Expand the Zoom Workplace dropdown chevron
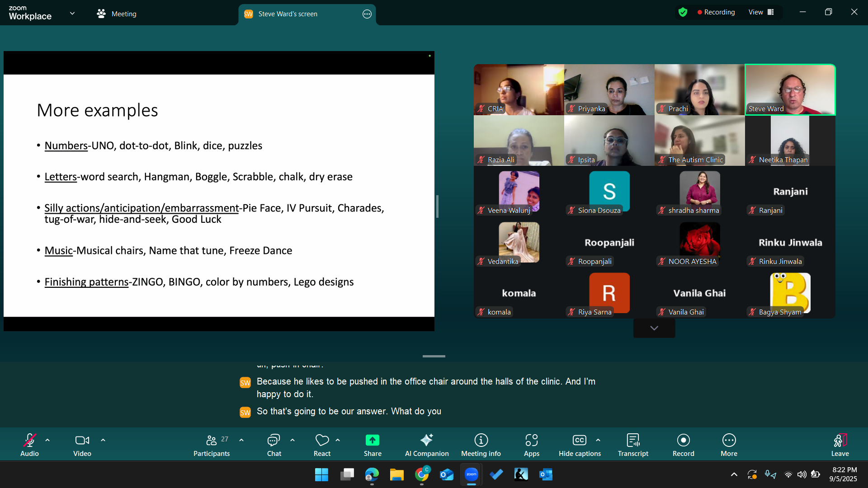 [x=72, y=13]
